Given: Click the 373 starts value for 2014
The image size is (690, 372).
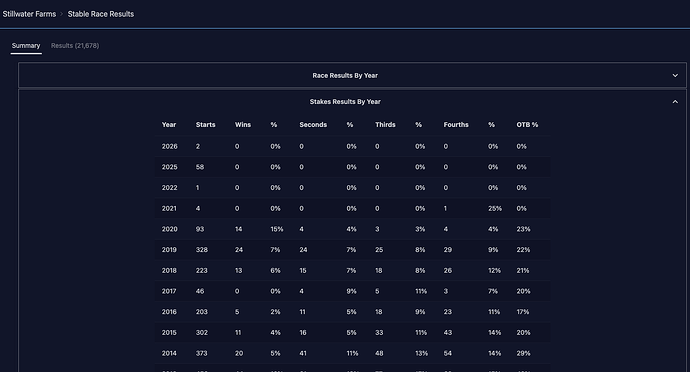Looking at the screenshot, I should click(x=202, y=354).
